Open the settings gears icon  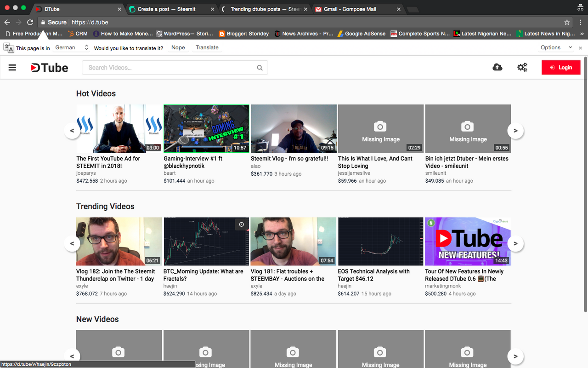pos(522,67)
